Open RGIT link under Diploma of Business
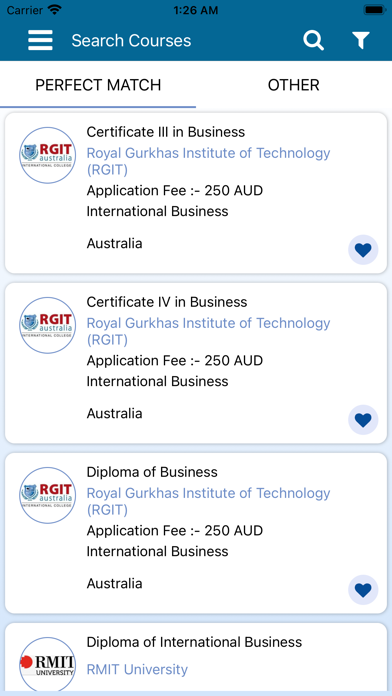Viewport: 392px width, 696px height. [x=208, y=501]
